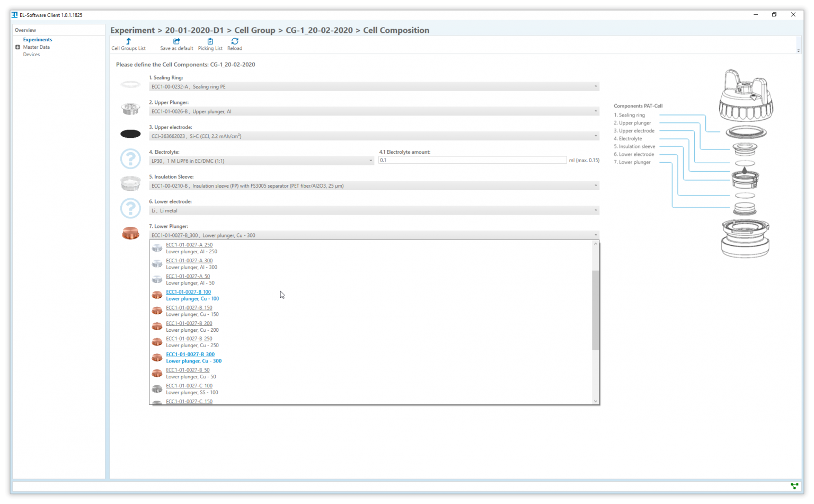Expand the Master Data tree node
The width and height of the screenshot is (814, 504).
17,47
